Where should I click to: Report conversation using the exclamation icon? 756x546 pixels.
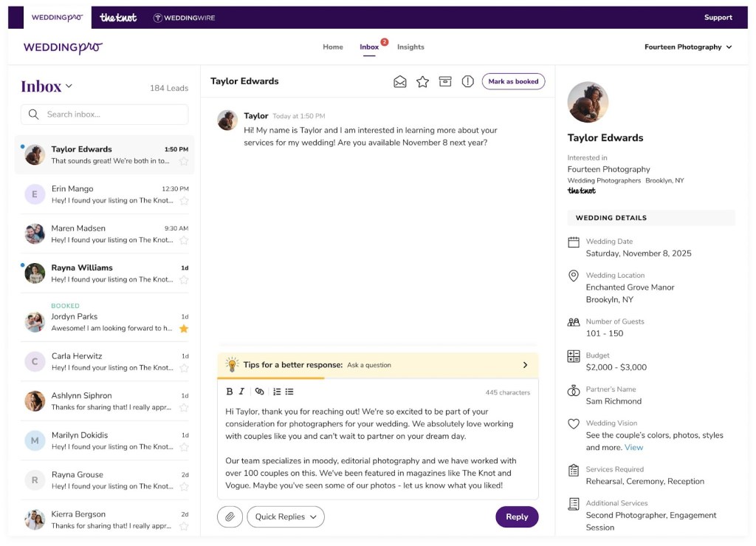pyautogui.click(x=467, y=81)
